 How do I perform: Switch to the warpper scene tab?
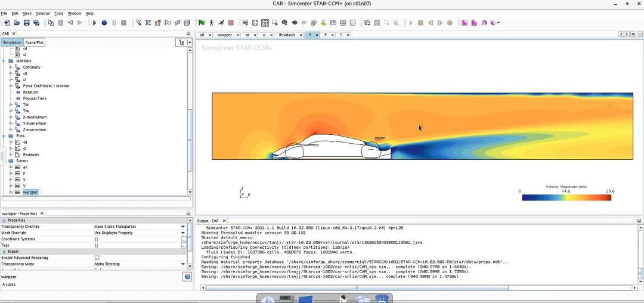tap(225, 35)
